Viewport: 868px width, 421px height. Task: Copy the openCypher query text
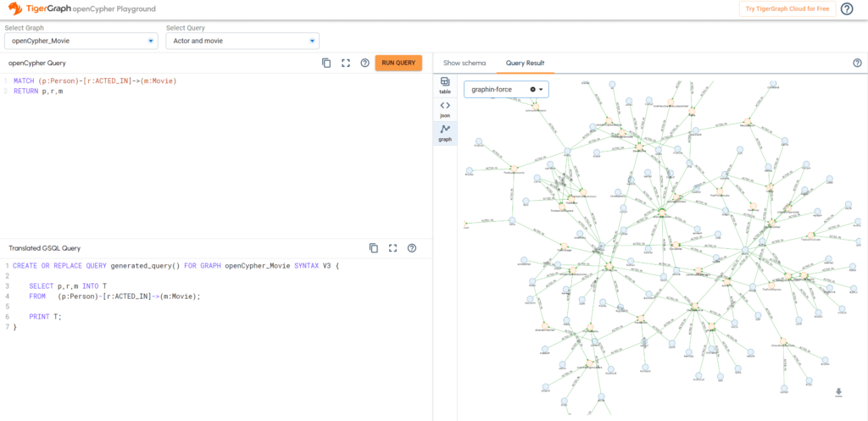(326, 63)
